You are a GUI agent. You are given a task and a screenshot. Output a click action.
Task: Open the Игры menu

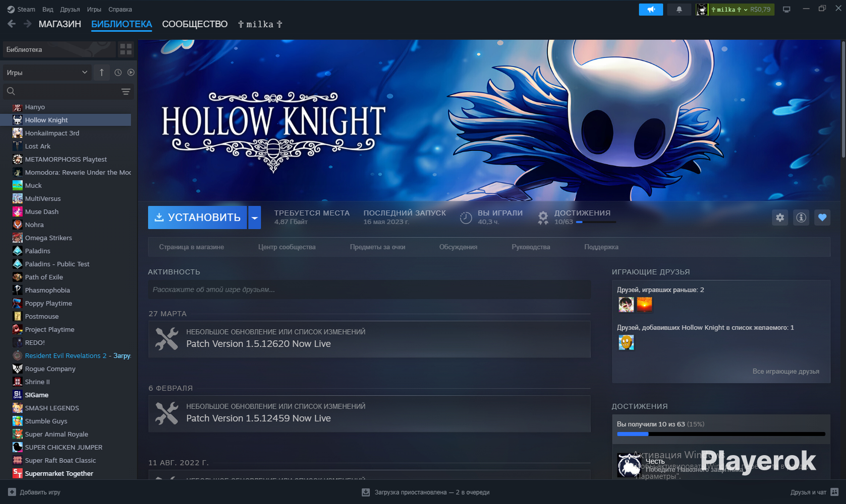click(x=94, y=10)
